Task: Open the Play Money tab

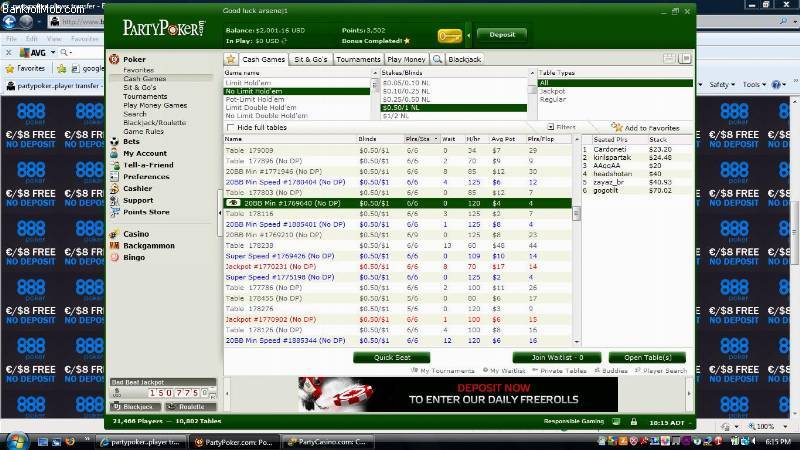Action: [406, 59]
